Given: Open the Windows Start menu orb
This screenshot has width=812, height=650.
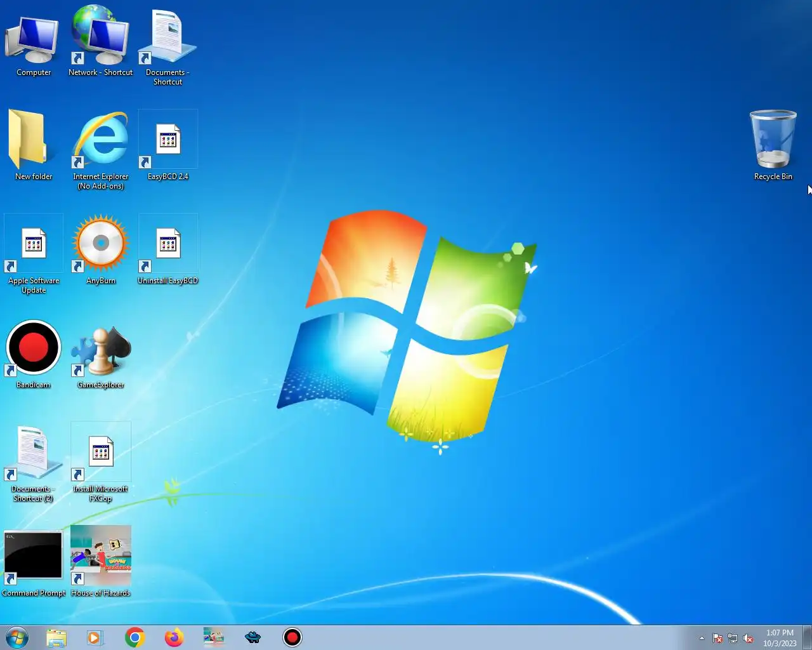Looking at the screenshot, I should pyautogui.click(x=17, y=637).
